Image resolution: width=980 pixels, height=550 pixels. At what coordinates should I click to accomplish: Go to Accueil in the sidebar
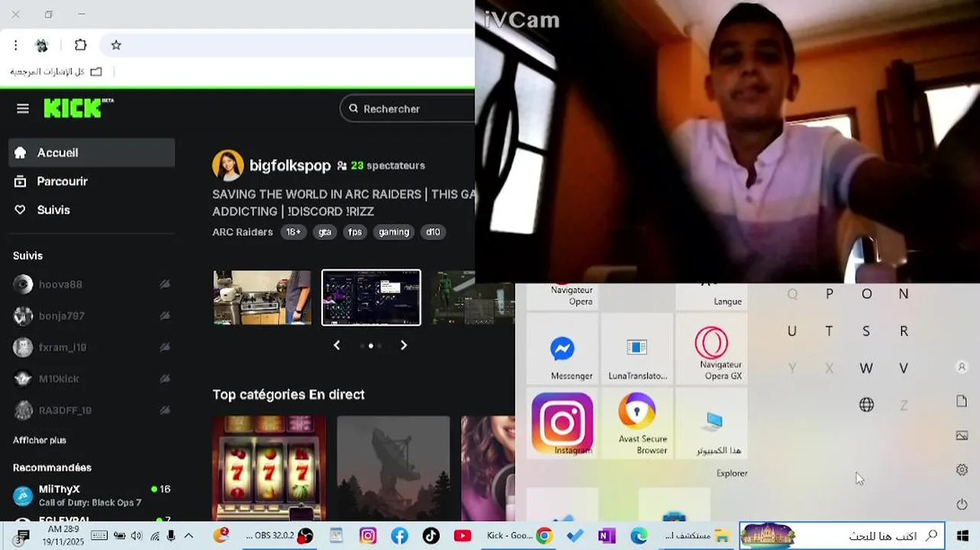[92, 153]
